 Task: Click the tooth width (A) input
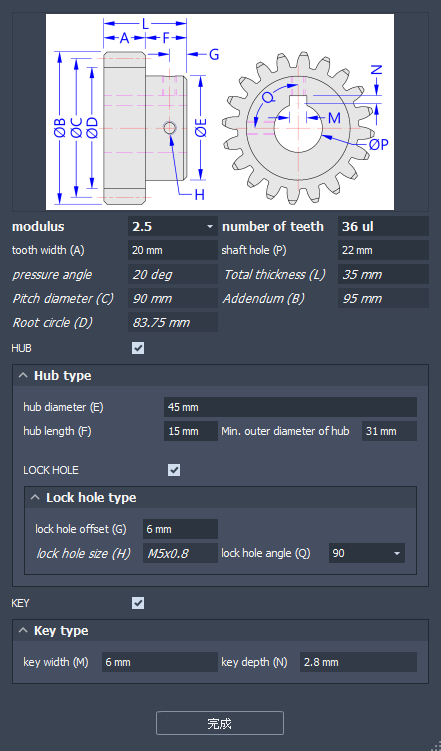pyautogui.click(x=173, y=250)
